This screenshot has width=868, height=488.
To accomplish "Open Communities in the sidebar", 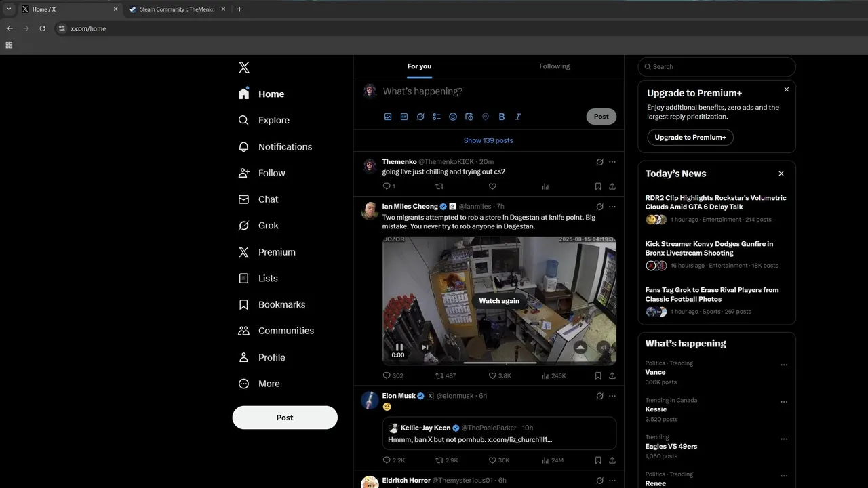I will pos(276,331).
